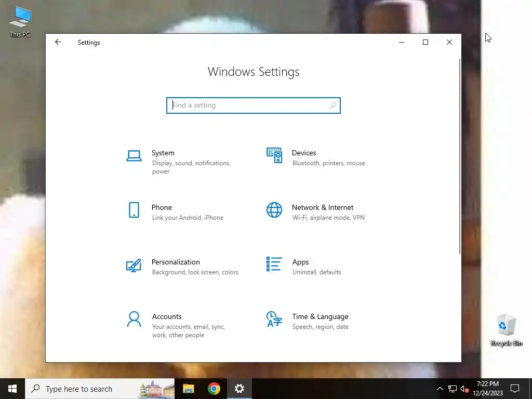This screenshot has height=399, width=532.
Task: Click the 'Bluetooth, printers, mouse' description
Action: pos(328,163)
